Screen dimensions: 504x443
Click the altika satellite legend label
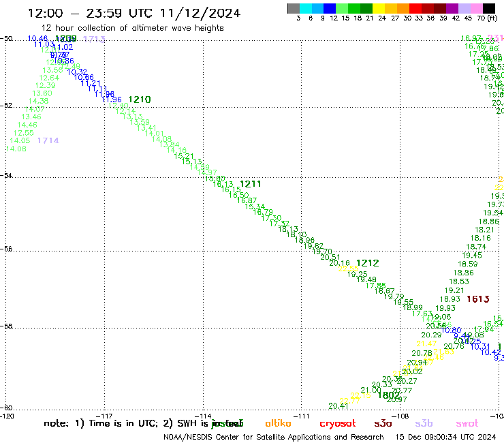tap(278, 423)
